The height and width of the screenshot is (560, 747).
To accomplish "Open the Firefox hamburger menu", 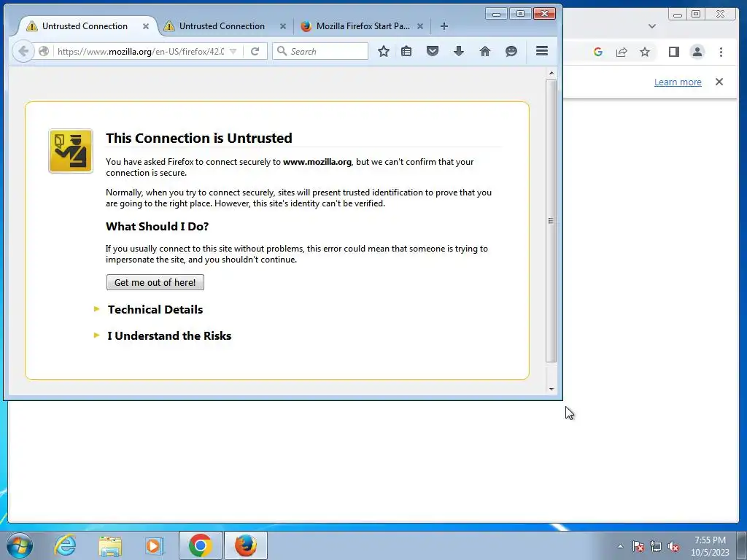I will (x=542, y=51).
